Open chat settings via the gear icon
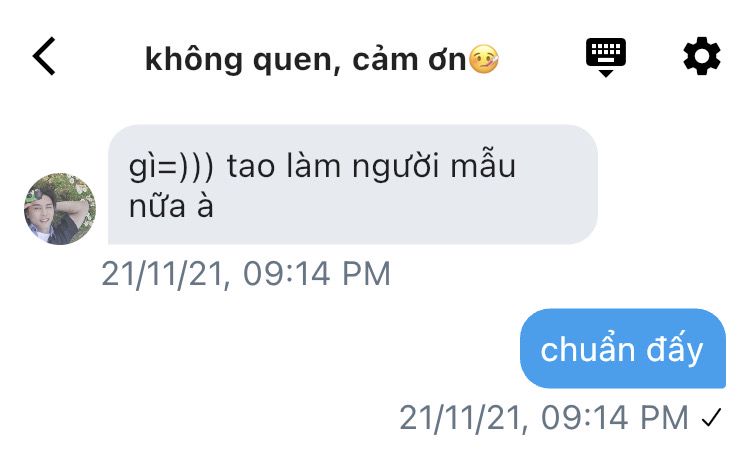 pos(701,56)
